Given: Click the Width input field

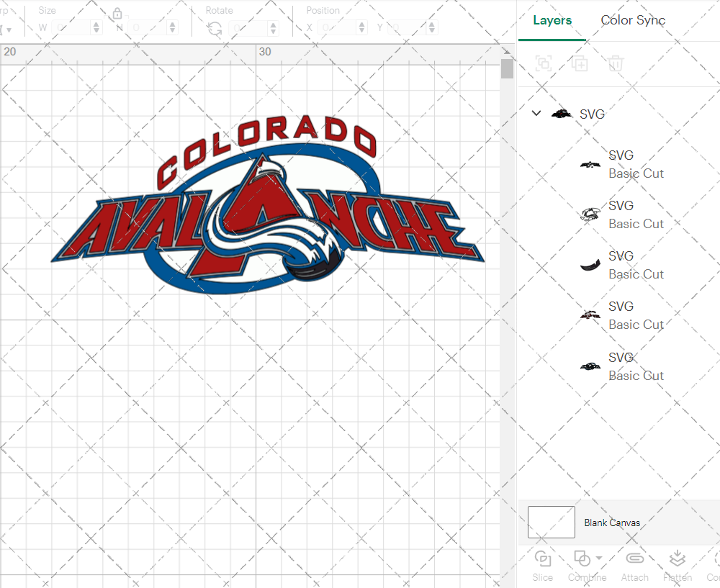Looking at the screenshot, I should [71, 27].
